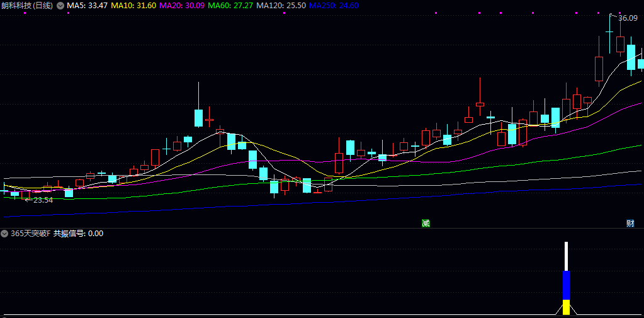Image resolution: width=644 pixels, height=318 pixels.
Task: Click the magenta MA20: 30.09 label
Action: click(x=181, y=6)
